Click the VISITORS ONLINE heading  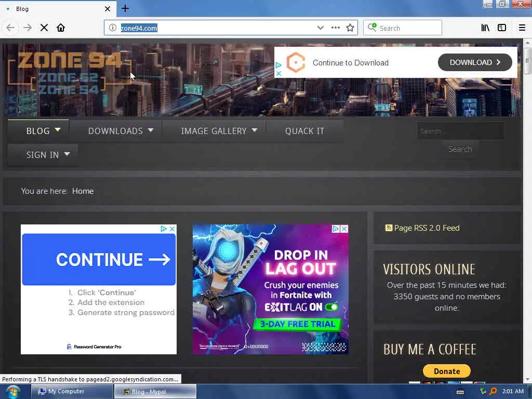coord(429,270)
